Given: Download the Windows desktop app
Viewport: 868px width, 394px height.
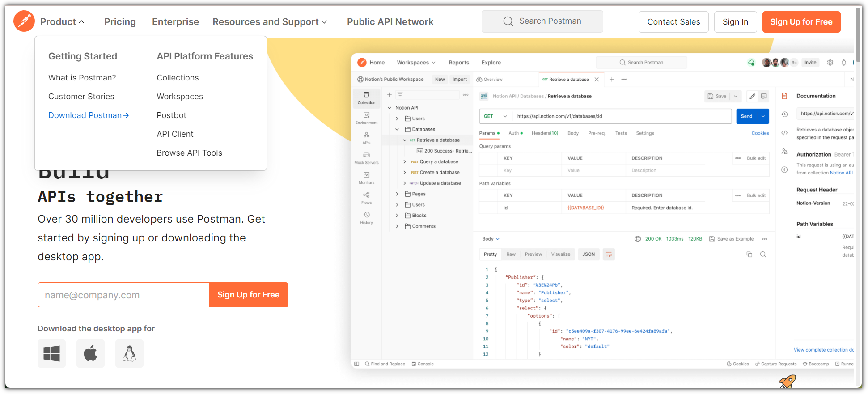Looking at the screenshot, I should tap(51, 353).
